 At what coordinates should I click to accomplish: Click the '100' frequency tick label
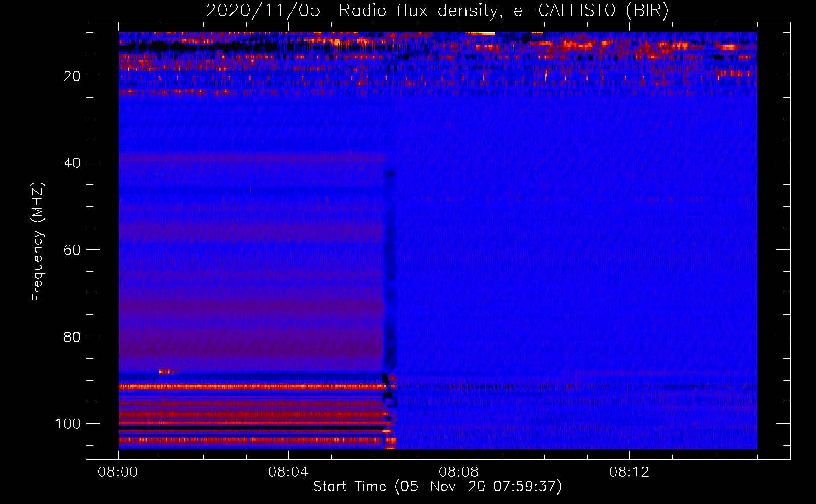point(68,424)
